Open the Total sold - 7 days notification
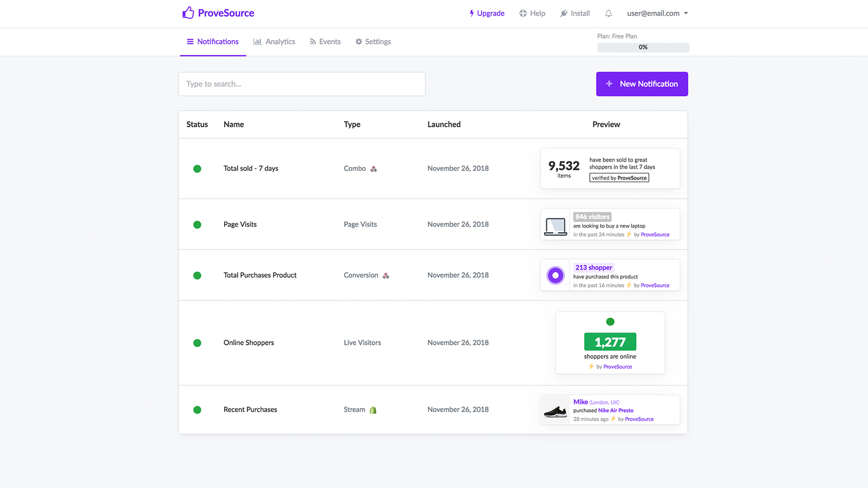 click(x=251, y=169)
